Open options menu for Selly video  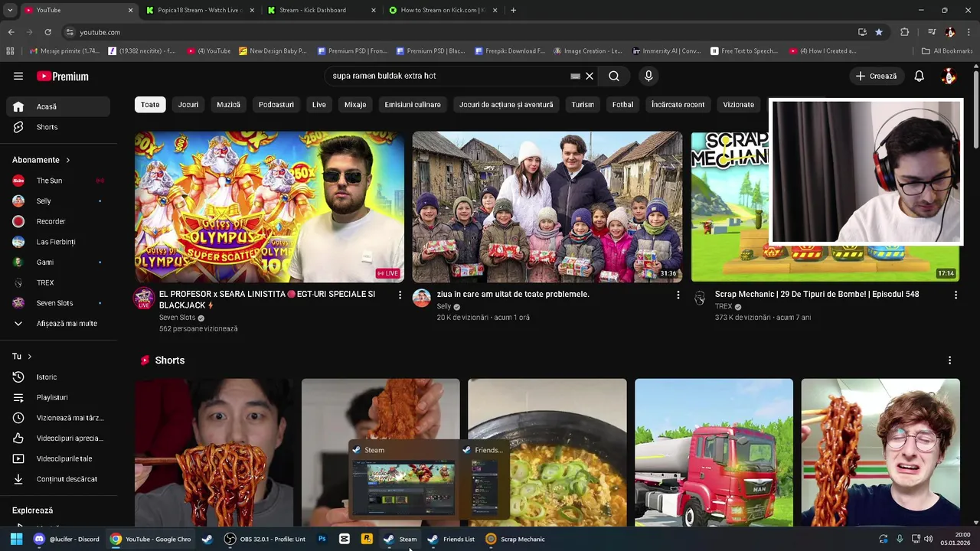coord(678,295)
